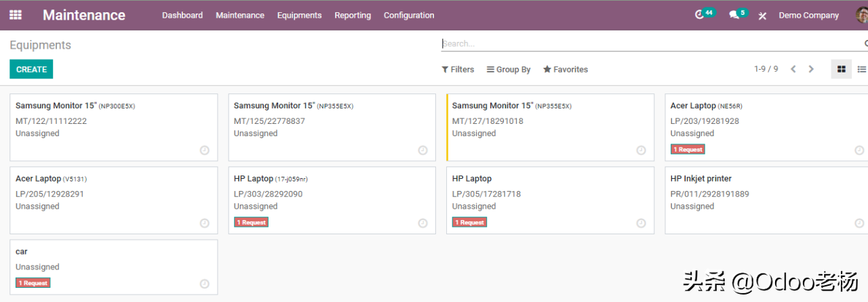The image size is (868, 302).
Task: Open conversations chat icon with 5 badge
Action: pyautogui.click(x=734, y=15)
